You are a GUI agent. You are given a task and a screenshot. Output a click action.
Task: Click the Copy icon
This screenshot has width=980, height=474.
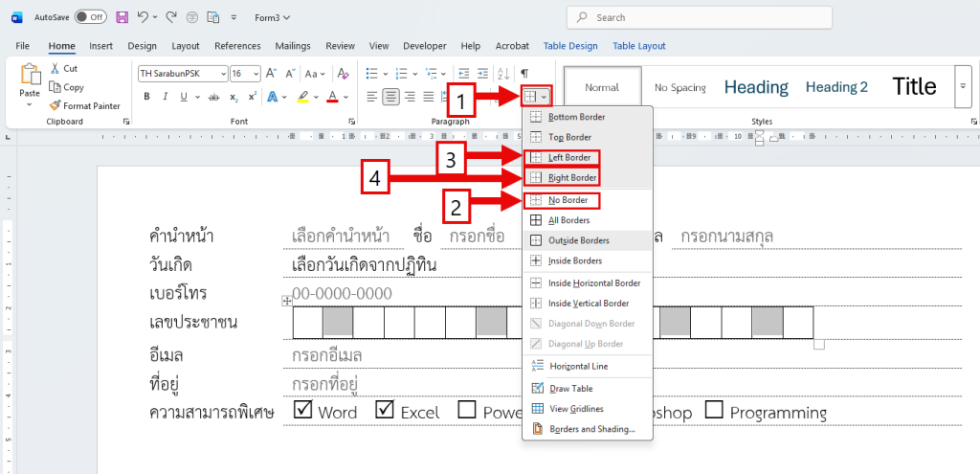pos(55,87)
